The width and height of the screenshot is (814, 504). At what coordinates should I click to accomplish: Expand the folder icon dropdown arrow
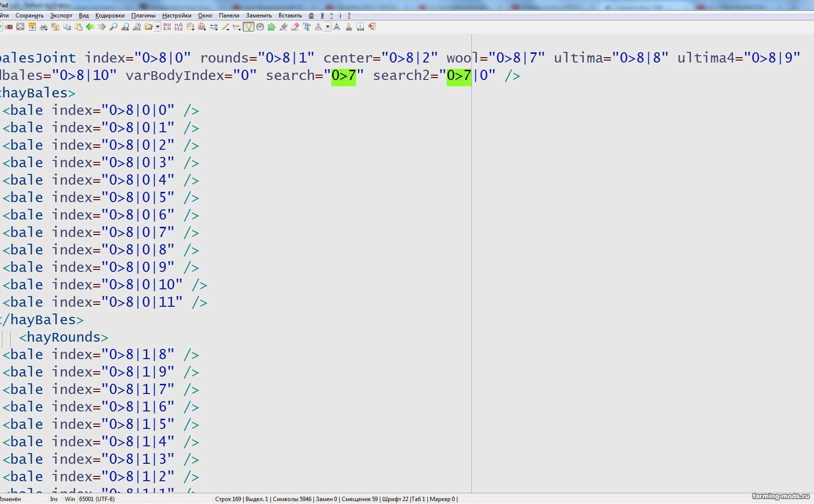pos(157,27)
